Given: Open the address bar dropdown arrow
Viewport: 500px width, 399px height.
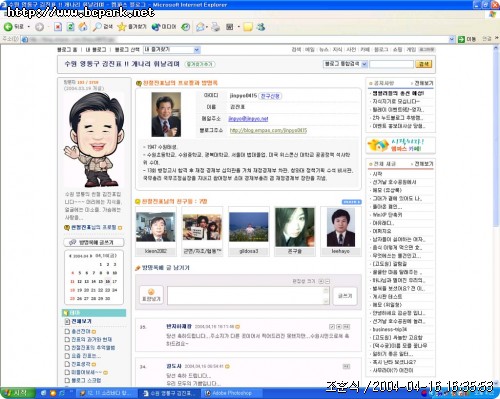Looking at the screenshot, I should click(452, 39).
